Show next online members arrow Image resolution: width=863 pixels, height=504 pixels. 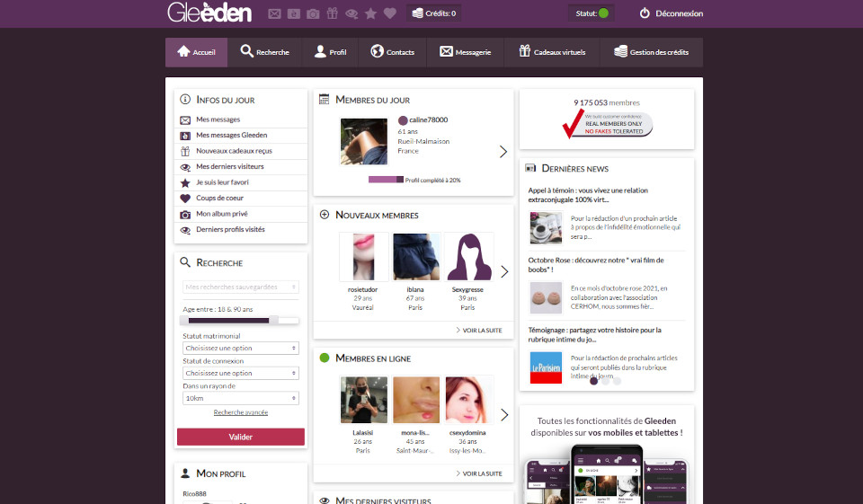click(x=504, y=415)
